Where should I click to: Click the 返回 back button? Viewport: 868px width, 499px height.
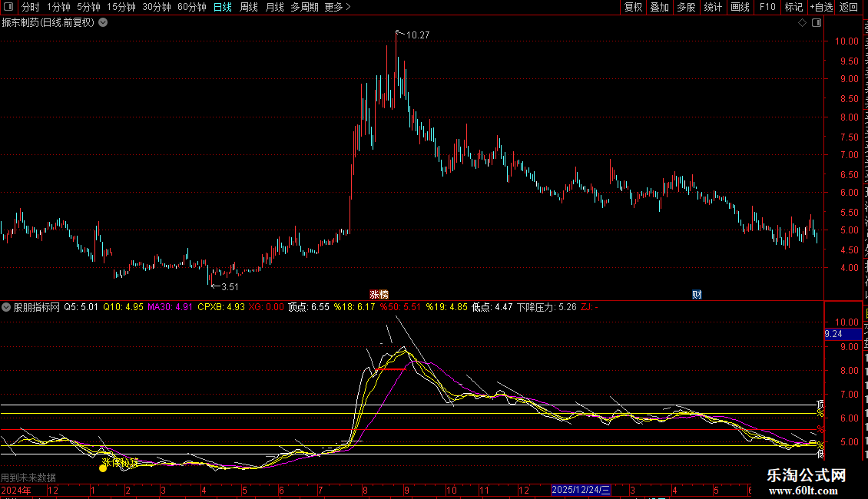(848, 7)
